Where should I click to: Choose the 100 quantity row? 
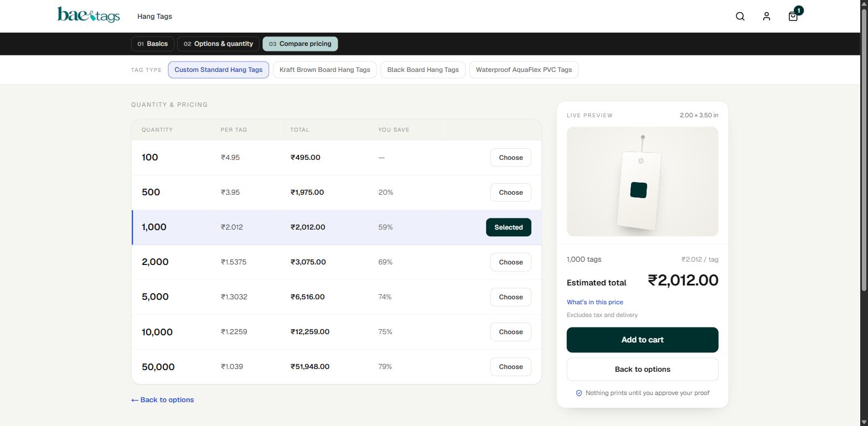pyautogui.click(x=510, y=158)
